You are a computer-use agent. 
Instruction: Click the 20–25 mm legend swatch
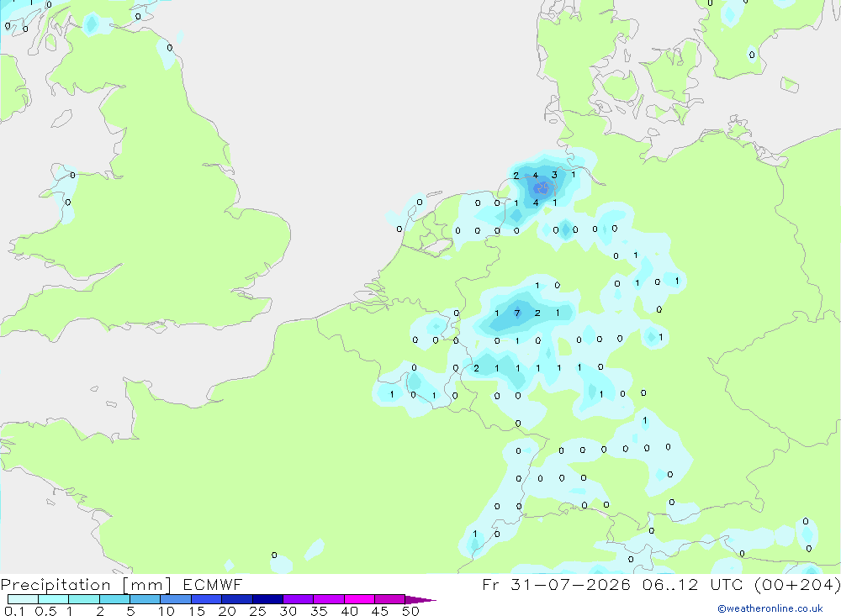237,599
